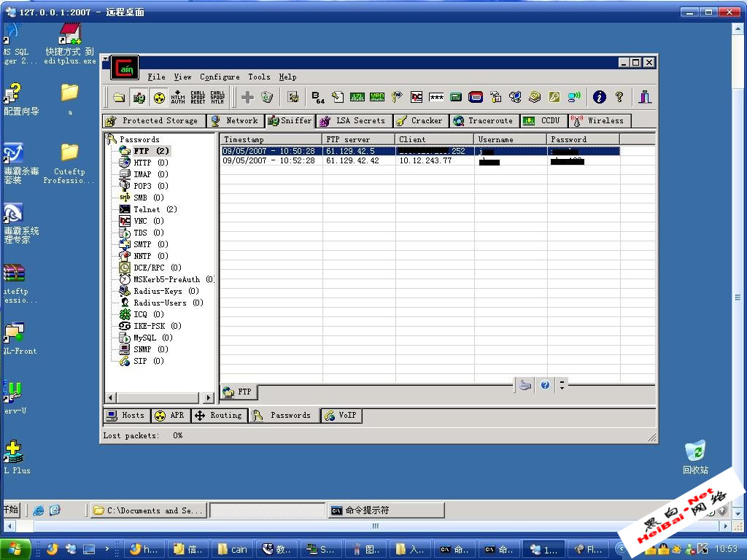Image resolution: width=747 pixels, height=560 pixels.
Task: Select SMB (0) in the Passwords tree
Action: (149, 198)
